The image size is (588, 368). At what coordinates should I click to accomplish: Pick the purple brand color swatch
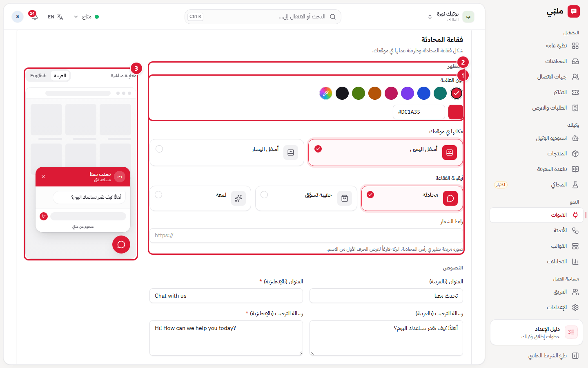pos(408,93)
